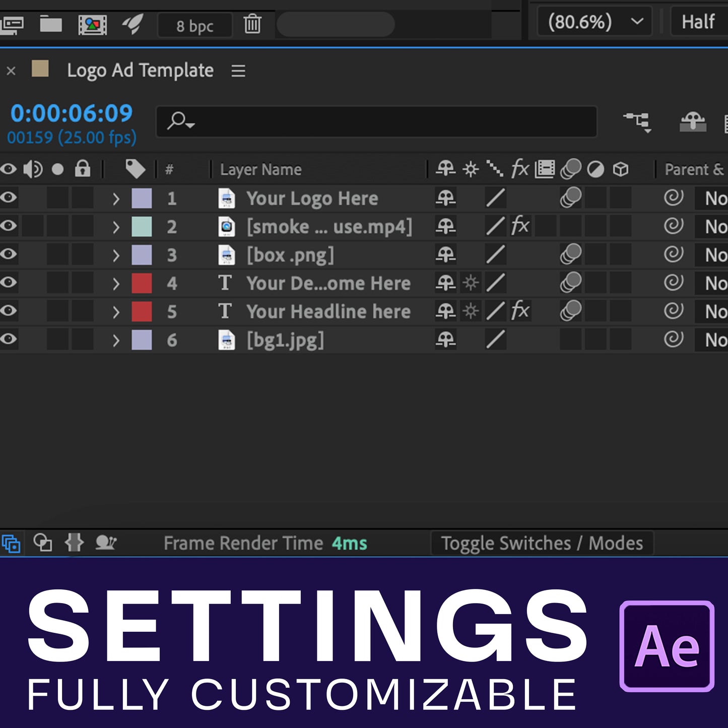Toggle the fx switch on smoke layer
Viewport: 728px width, 728px height.
coord(520,226)
